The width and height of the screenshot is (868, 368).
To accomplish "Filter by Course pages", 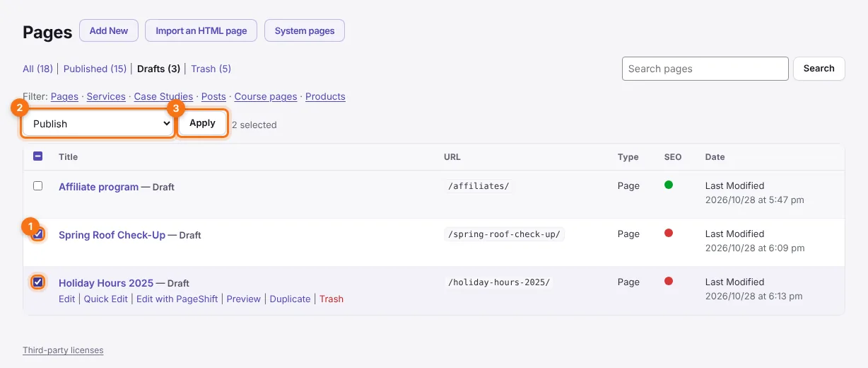I will tap(266, 96).
